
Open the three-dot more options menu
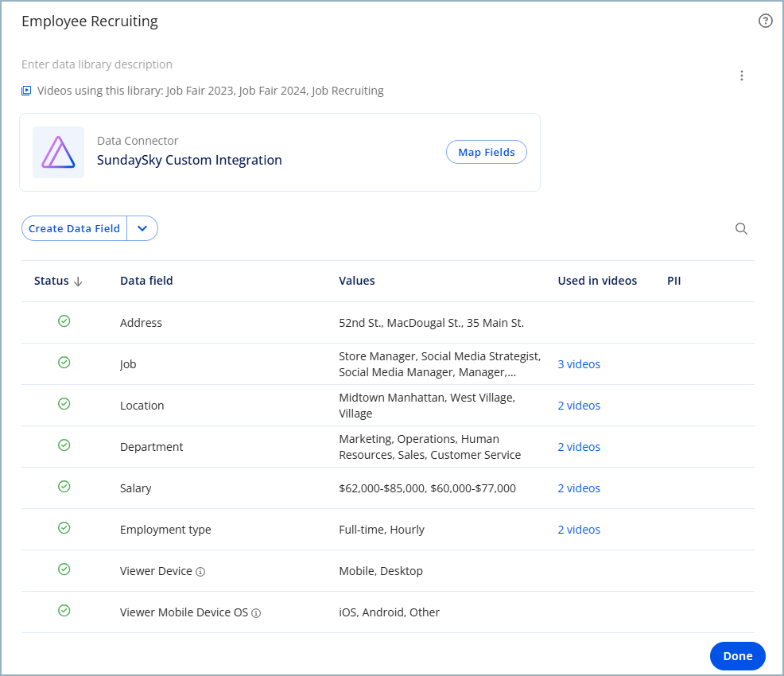[742, 76]
